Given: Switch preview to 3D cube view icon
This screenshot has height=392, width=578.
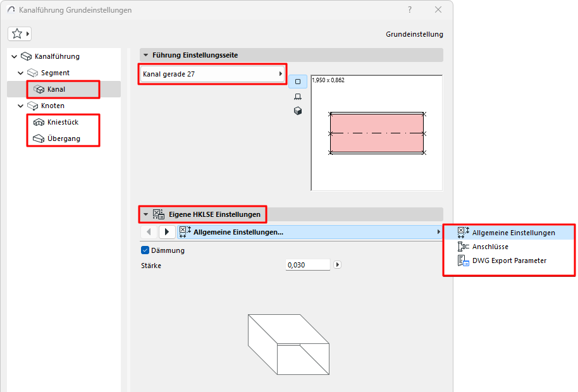Looking at the screenshot, I should (298, 111).
